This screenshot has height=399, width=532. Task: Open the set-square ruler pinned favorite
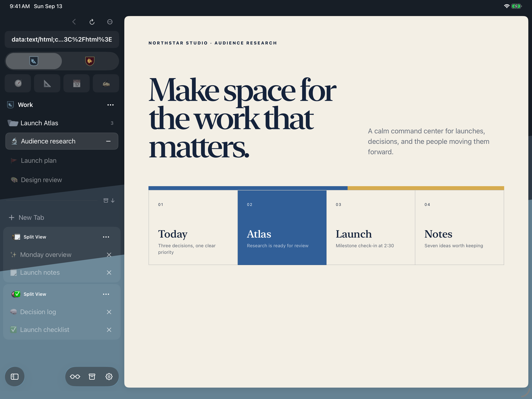tap(47, 84)
